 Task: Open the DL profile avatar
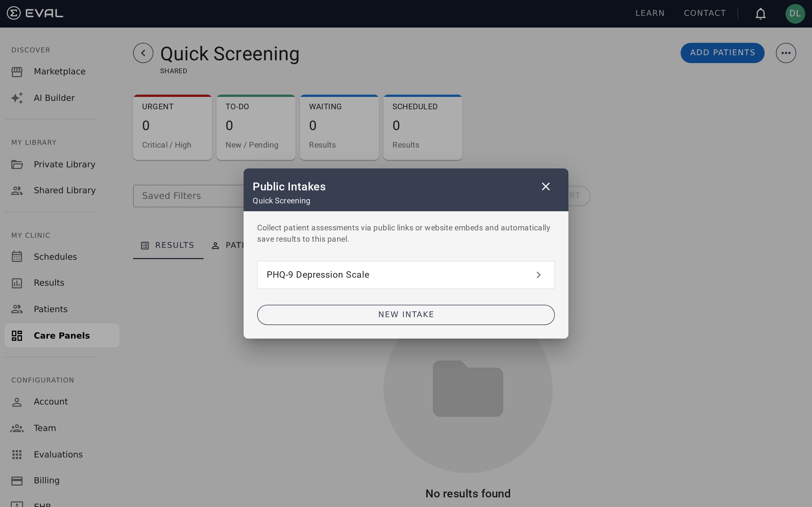[x=796, y=14]
